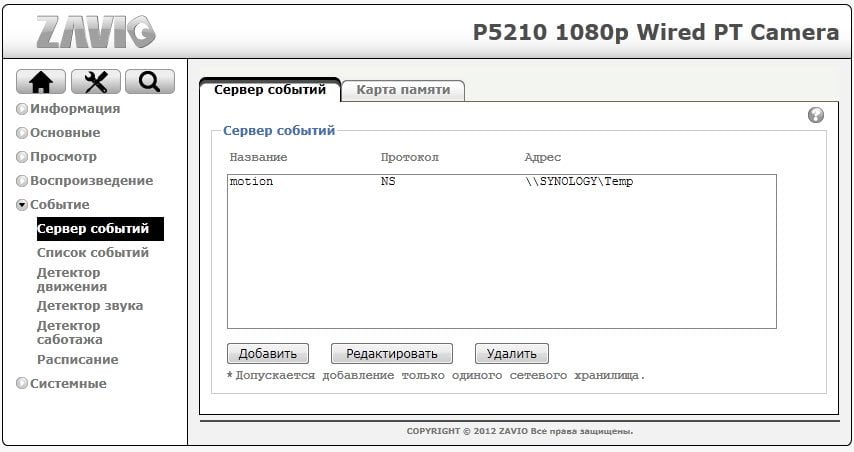Open the Информация section
This screenshot has height=452, width=854.
click(75, 108)
